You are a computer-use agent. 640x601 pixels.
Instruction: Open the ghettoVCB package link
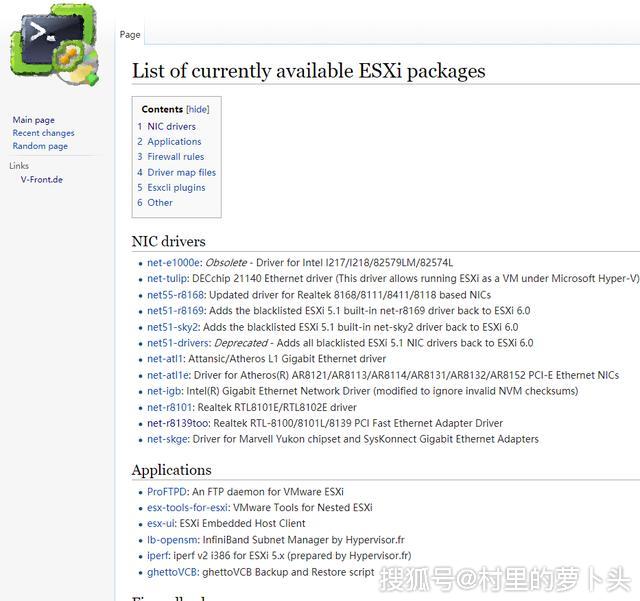172,573
